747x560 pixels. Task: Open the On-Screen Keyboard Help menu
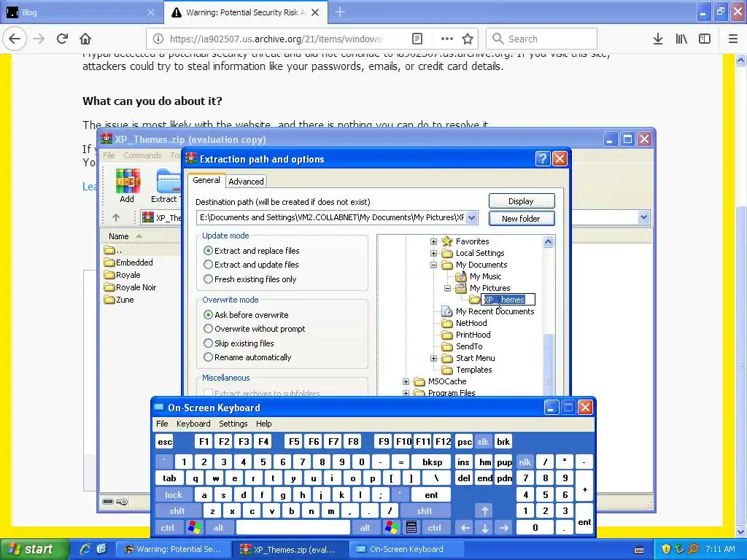(263, 424)
